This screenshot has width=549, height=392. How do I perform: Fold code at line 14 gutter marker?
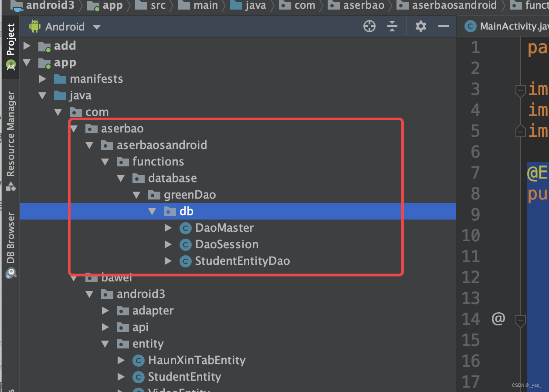click(x=520, y=321)
